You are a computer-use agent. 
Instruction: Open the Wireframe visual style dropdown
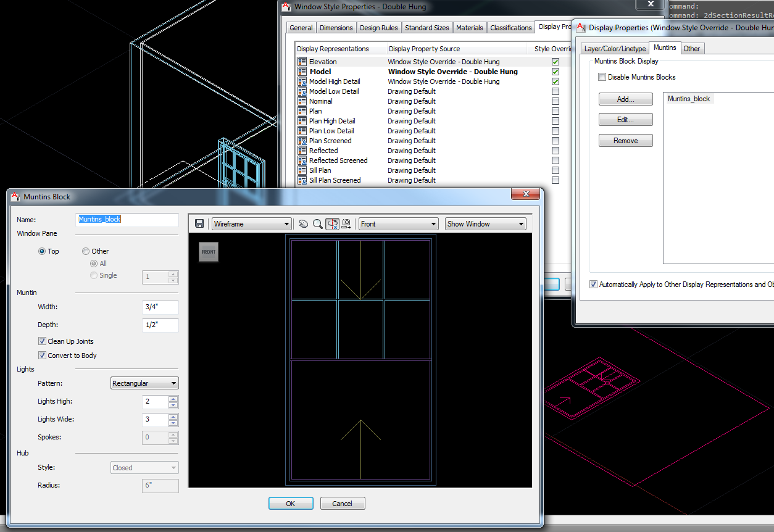click(x=286, y=223)
